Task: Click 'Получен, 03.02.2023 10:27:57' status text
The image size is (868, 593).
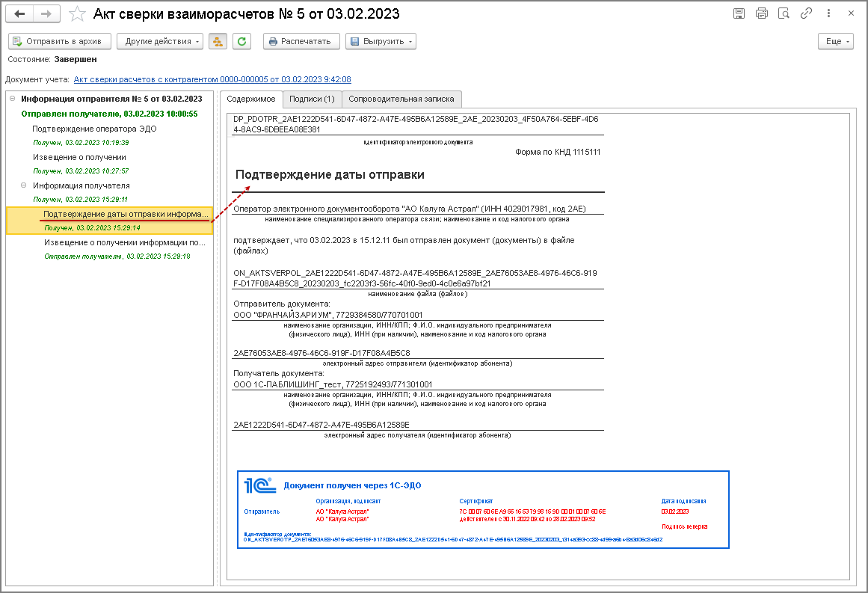Action: tap(81, 171)
